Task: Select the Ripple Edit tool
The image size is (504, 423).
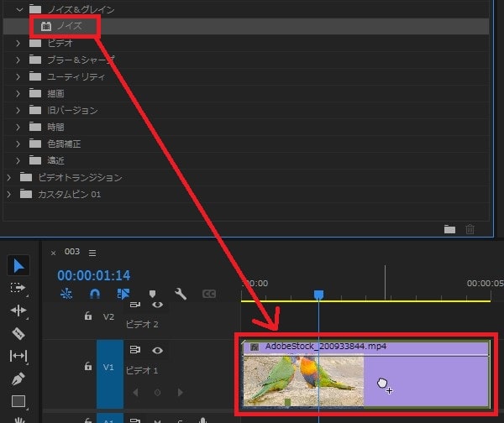Action: click(x=18, y=311)
